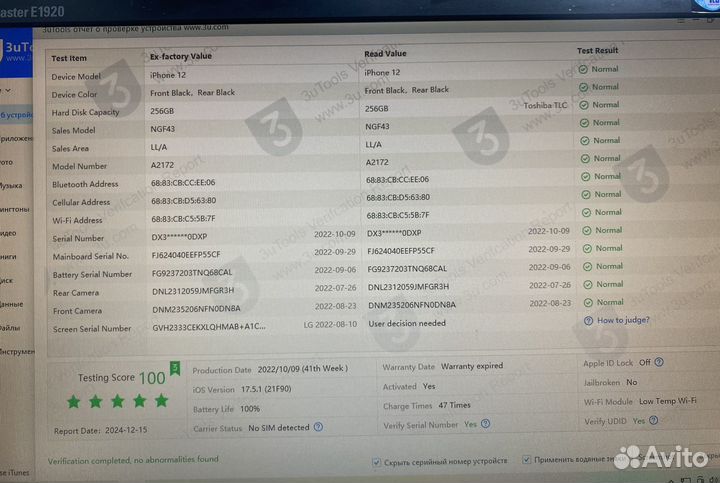Click the Normal checkmark icon in Front Camera row

click(585, 302)
